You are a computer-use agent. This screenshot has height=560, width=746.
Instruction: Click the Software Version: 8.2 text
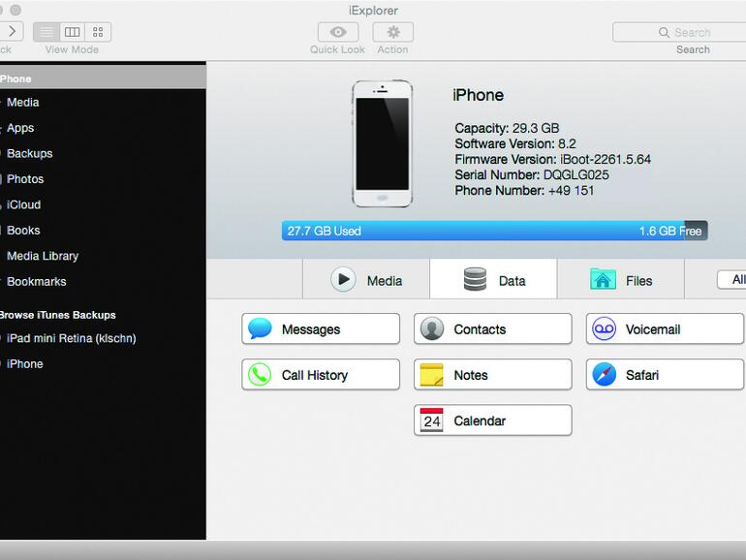(515, 143)
